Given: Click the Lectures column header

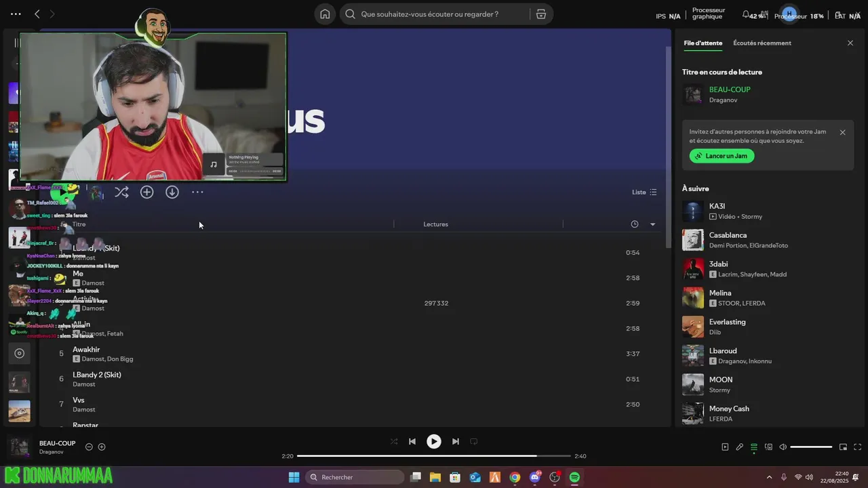Looking at the screenshot, I should click(435, 224).
